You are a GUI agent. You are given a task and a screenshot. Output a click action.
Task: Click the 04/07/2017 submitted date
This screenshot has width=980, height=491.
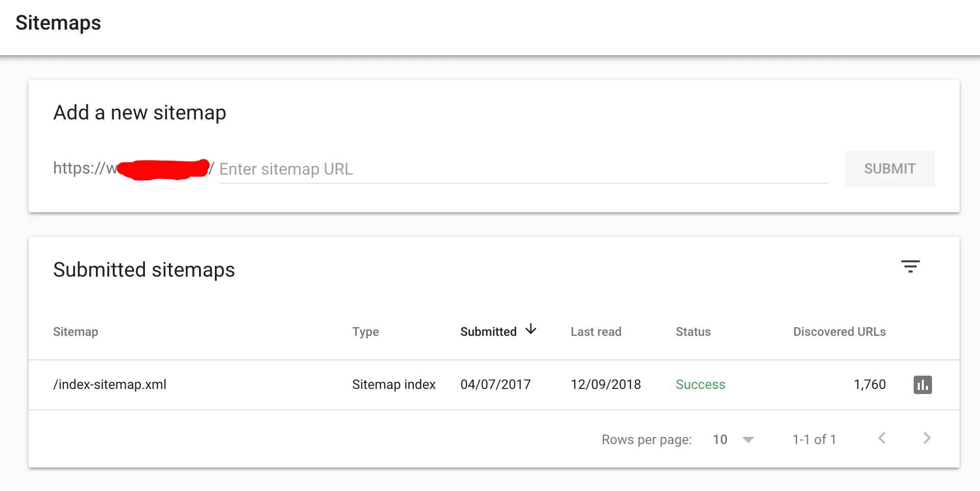click(x=495, y=384)
